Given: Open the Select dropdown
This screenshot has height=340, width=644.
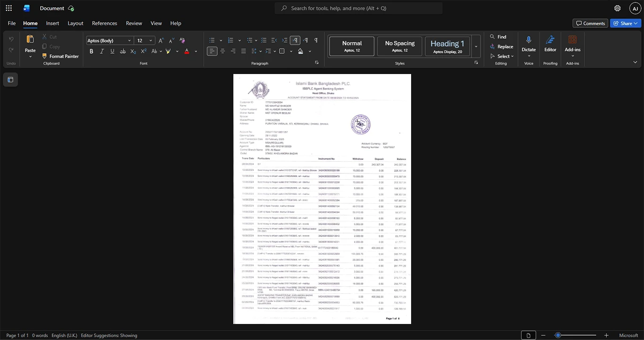Looking at the screenshot, I should point(502,56).
